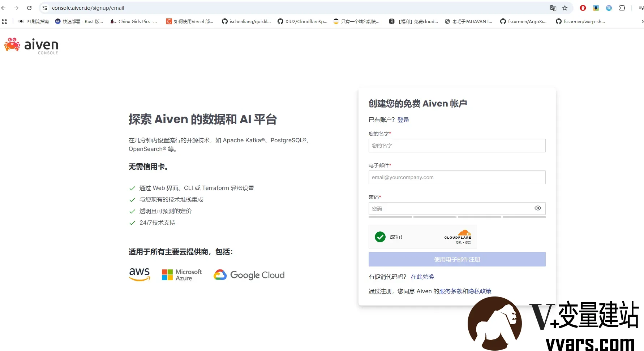Click the Cloudflare success checkmark

pyautogui.click(x=380, y=237)
